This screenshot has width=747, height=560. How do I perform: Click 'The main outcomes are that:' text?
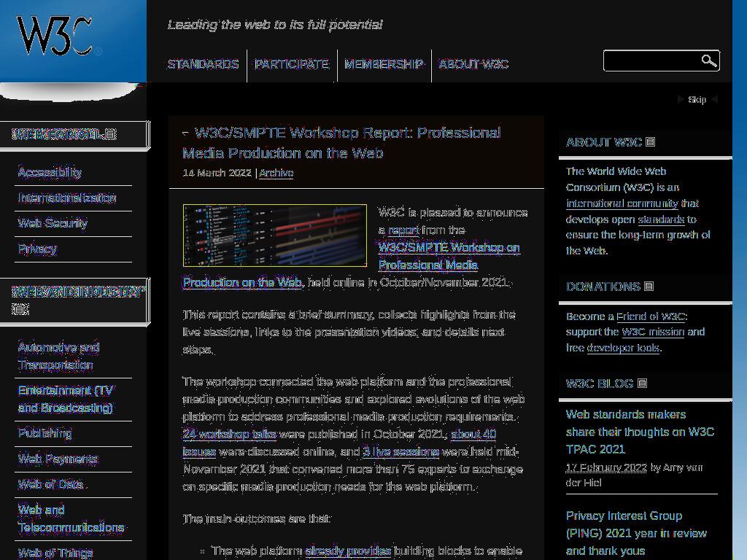coord(257,518)
